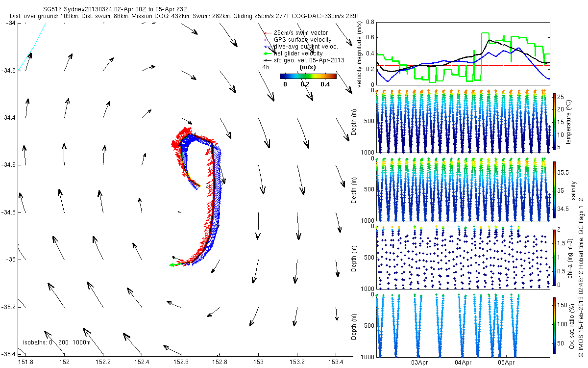Select the 'dive-avg current veloc.' legend entry
This screenshot has width=588, height=368.
[306, 47]
